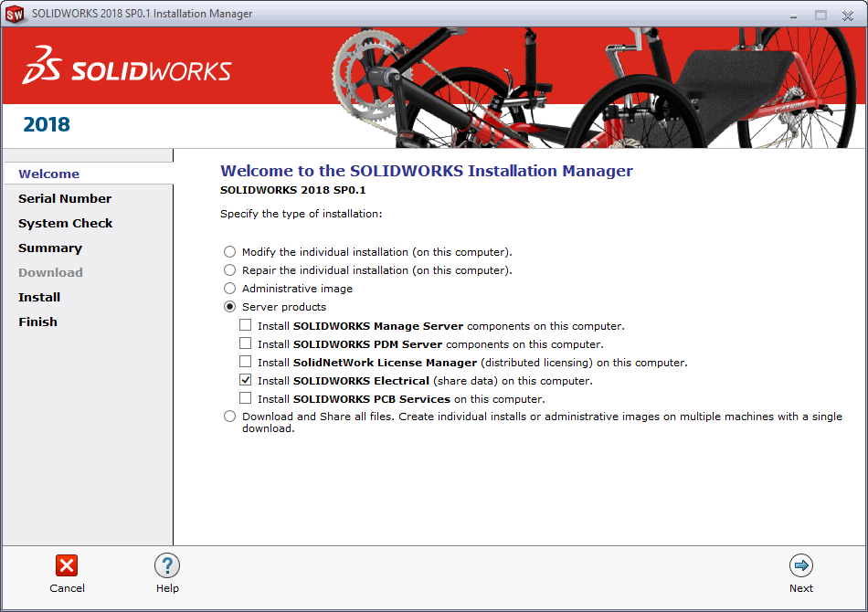Choose Repair the individual installation
This screenshot has height=612, width=868.
[229, 270]
